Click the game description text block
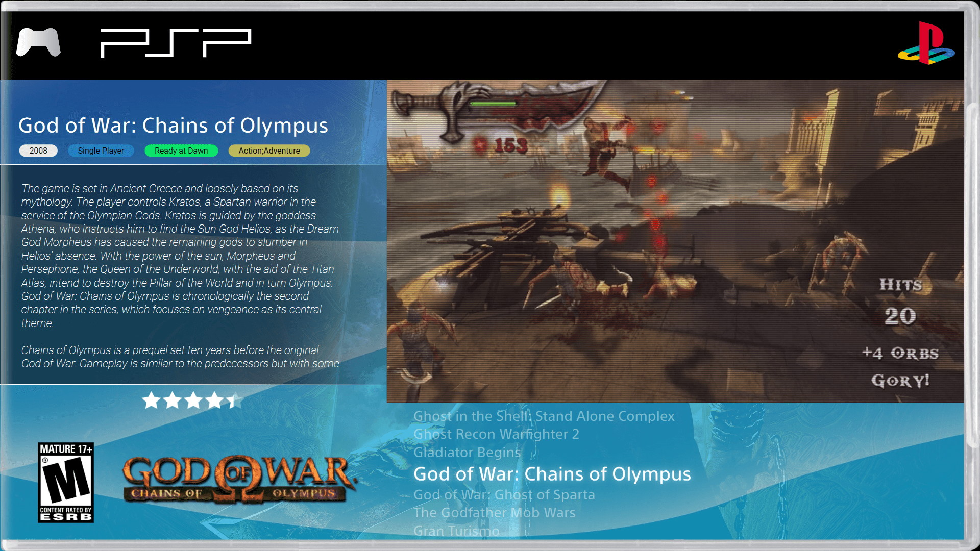 click(180, 276)
